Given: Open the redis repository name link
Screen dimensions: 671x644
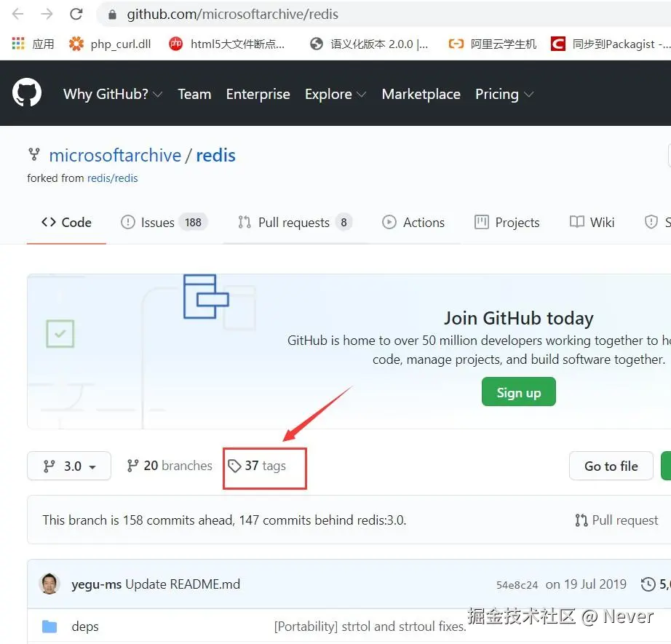Looking at the screenshot, I should (x=215, y=155).
